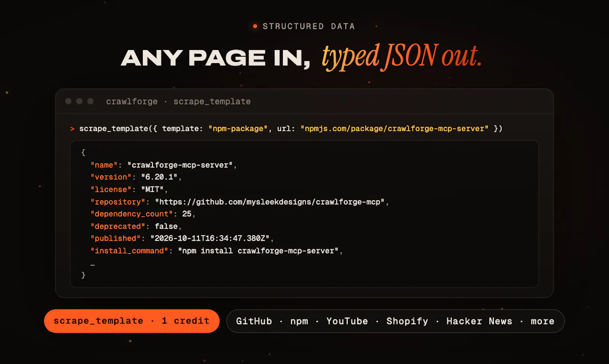The width and height of the screenshot is (609, 364).
Task: Click the middle gray window dot
Action: tap(80, 101)
